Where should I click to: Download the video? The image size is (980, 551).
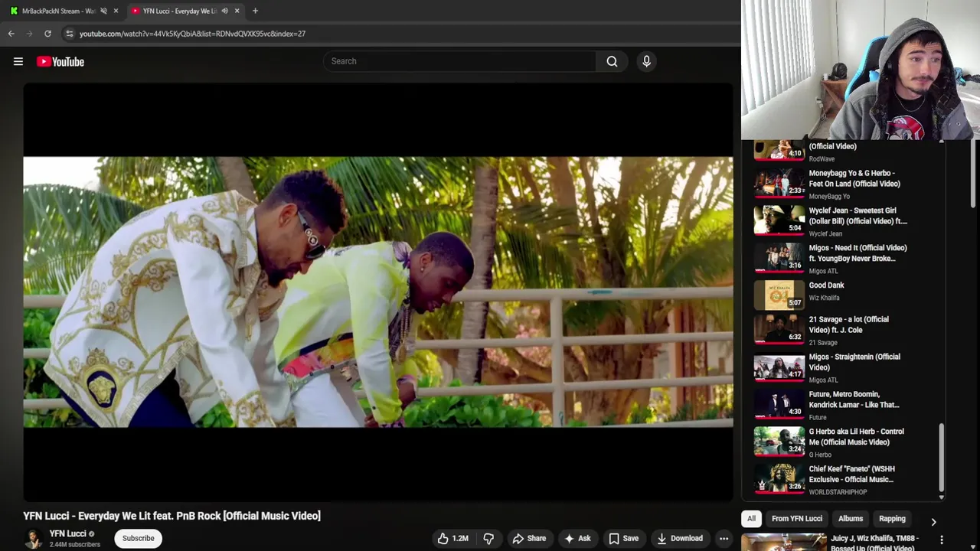pos(680,538)
